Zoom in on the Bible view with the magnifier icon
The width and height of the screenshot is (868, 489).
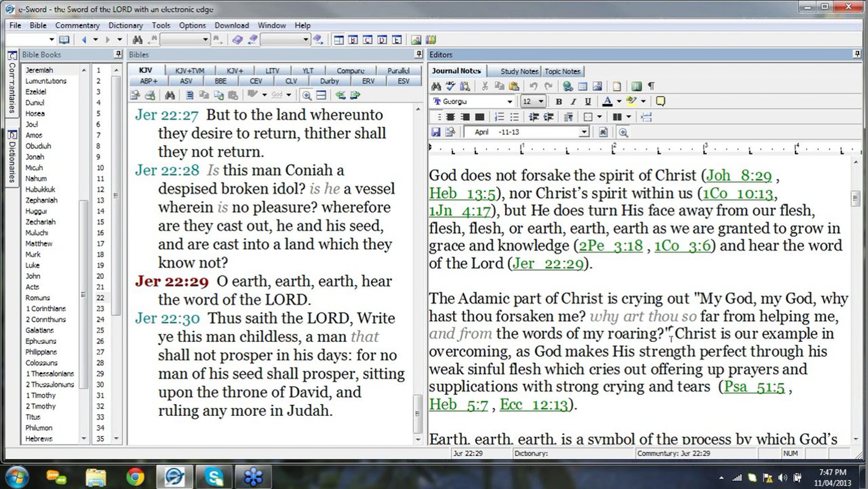[307, 95]
